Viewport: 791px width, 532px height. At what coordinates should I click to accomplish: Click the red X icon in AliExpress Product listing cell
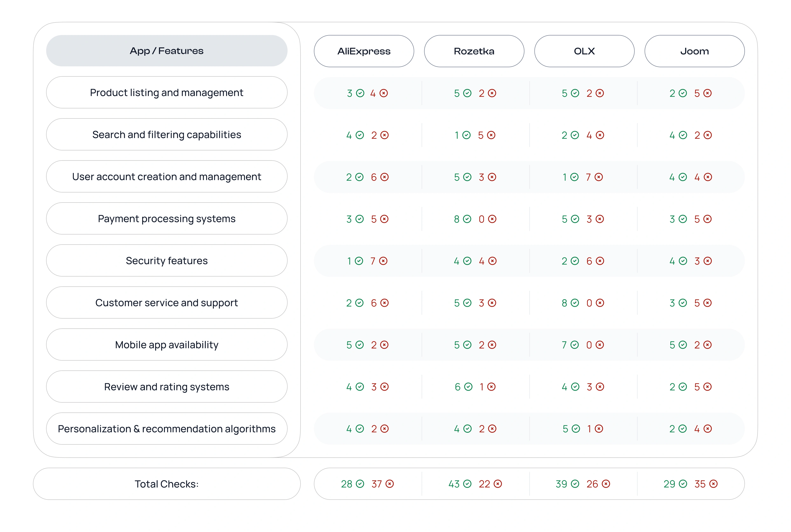383,93
